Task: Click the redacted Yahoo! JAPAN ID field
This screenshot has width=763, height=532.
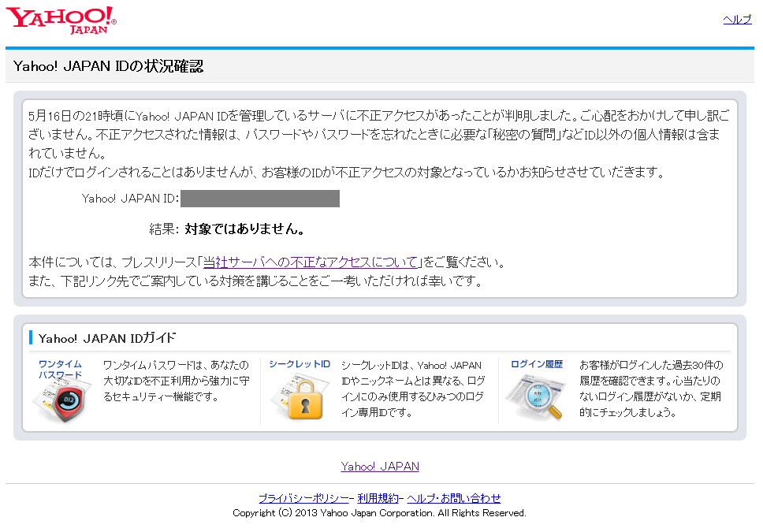Action: (x=260, y=199)
